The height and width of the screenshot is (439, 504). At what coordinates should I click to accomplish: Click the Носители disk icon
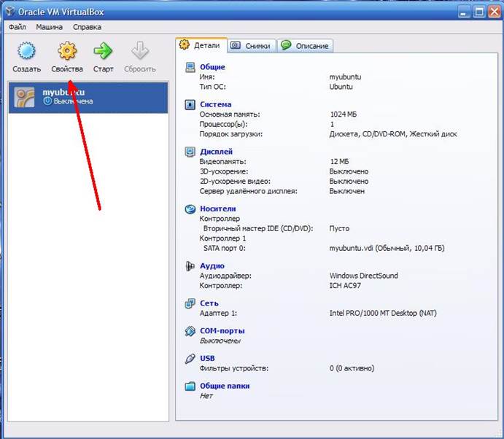190,209
